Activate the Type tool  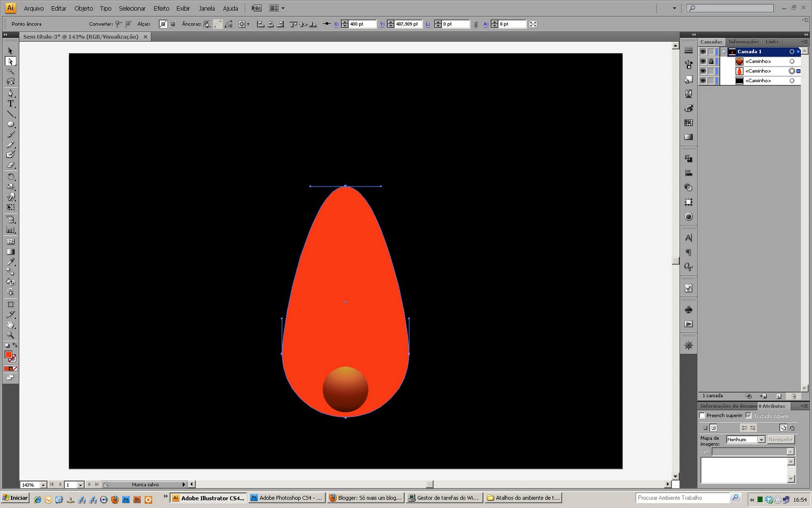[x=11, y=105]
